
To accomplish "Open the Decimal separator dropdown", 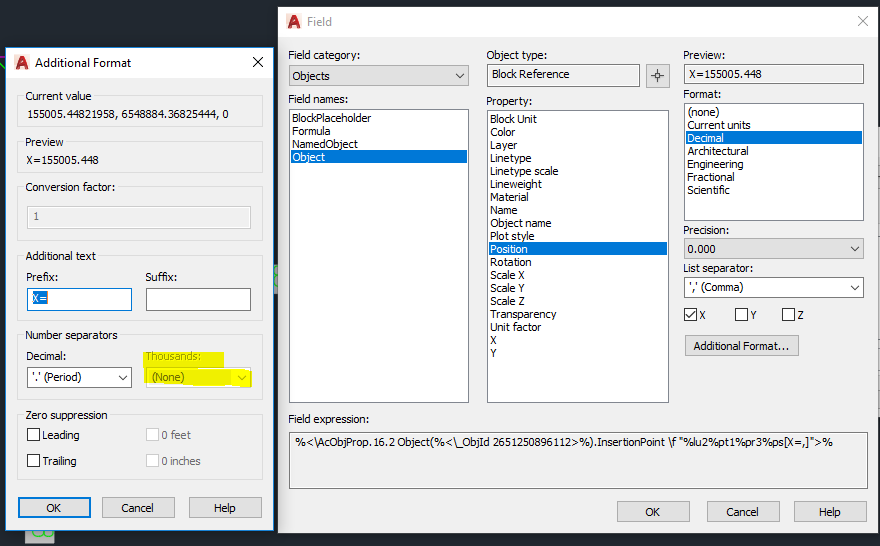I will point(79,377).
